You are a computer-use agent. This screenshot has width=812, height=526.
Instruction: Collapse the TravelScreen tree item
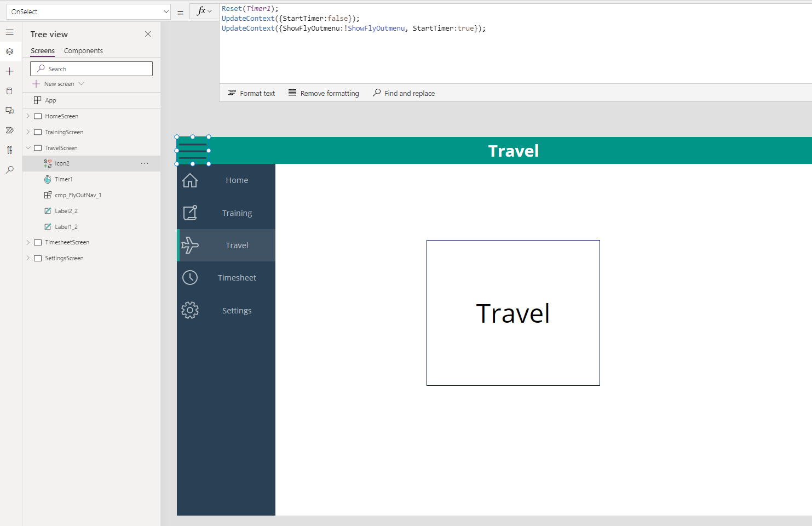pyautogui.click(x=28, y=147)
